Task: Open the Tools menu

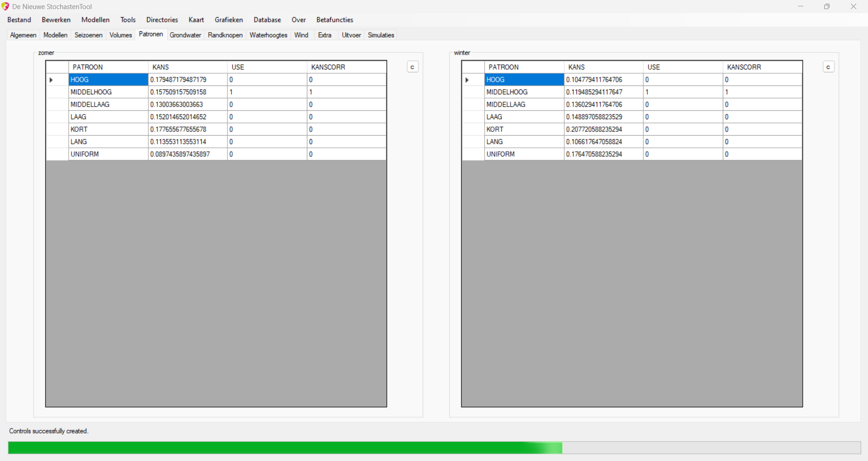Action: (x=128, y=20)
